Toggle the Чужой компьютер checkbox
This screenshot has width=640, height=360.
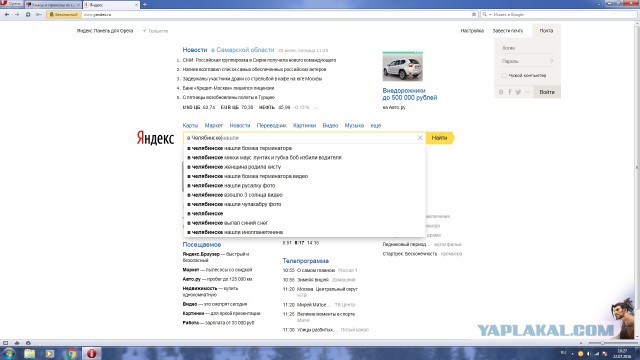coord(504,76)
